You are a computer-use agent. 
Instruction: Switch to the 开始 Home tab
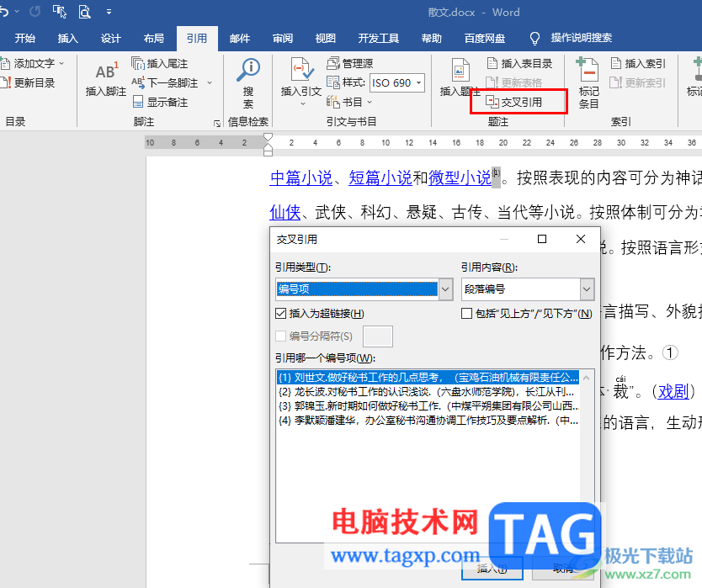tap(25, 39)
